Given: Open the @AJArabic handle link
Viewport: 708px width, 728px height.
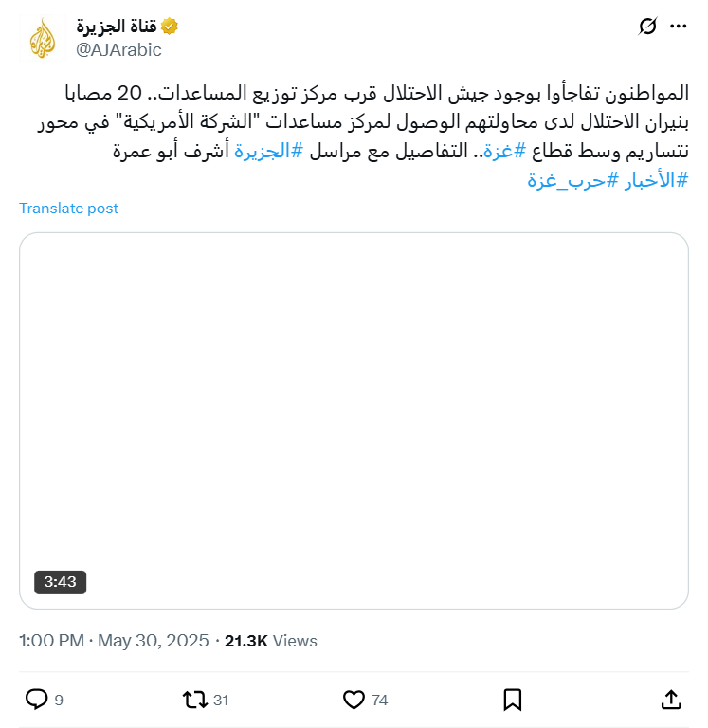Looking at the screenshot, I should (x=119, y=49).
